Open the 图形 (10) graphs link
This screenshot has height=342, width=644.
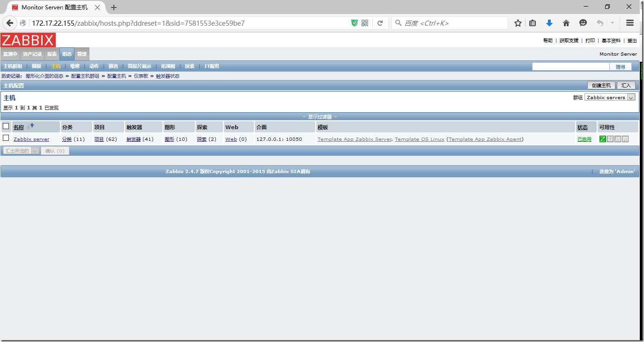pyautogui.click(x=170, y=139)
